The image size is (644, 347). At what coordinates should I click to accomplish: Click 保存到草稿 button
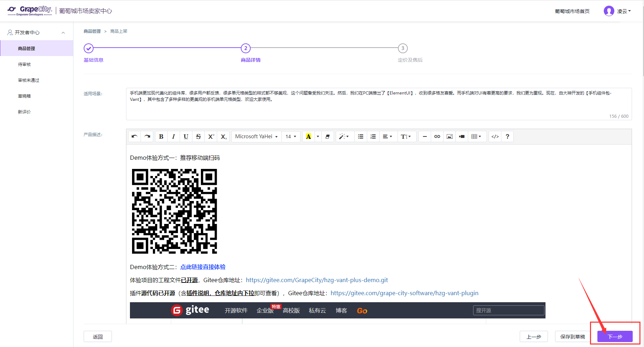(x=573, y=337)
